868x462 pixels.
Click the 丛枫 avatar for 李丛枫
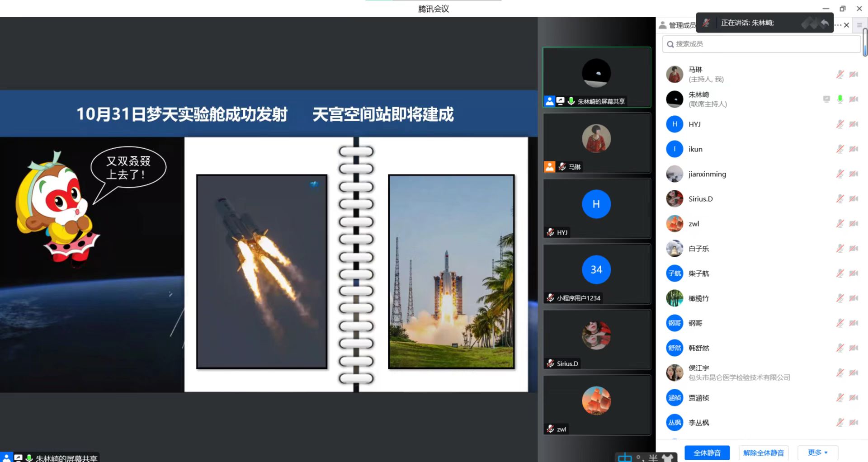[x=675, y=423]
